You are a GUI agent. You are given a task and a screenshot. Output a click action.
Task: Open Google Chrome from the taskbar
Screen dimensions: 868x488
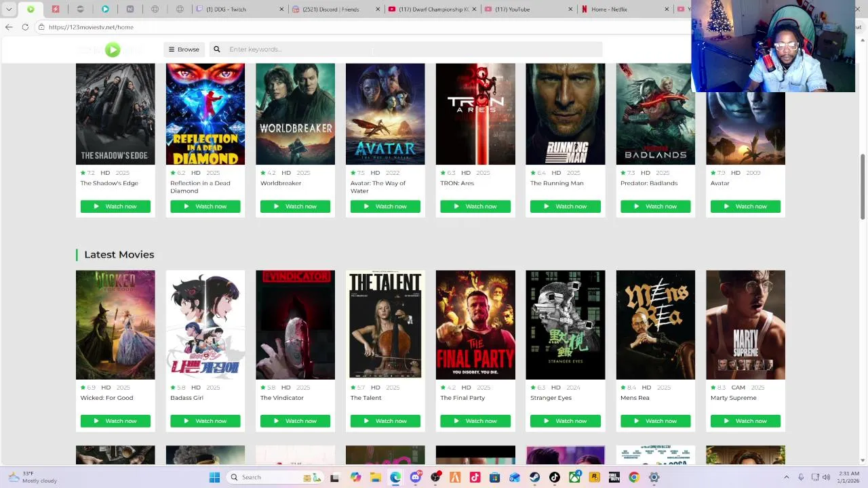click(634, 477)
